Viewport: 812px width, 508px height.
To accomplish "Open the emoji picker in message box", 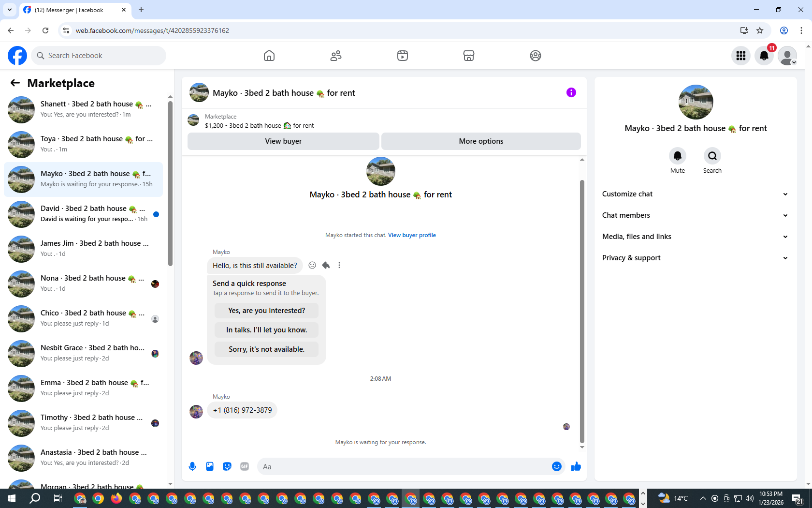I will (557, 466).
